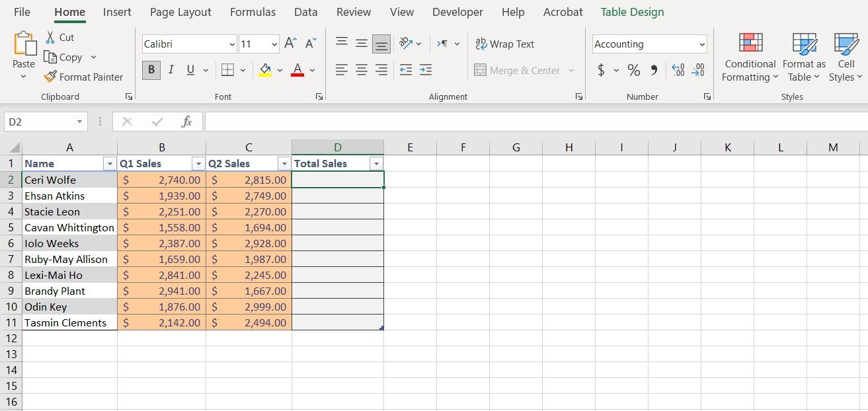Open the font size 11 dropdown
Viewport: 868px width, 411px height.
274,44
